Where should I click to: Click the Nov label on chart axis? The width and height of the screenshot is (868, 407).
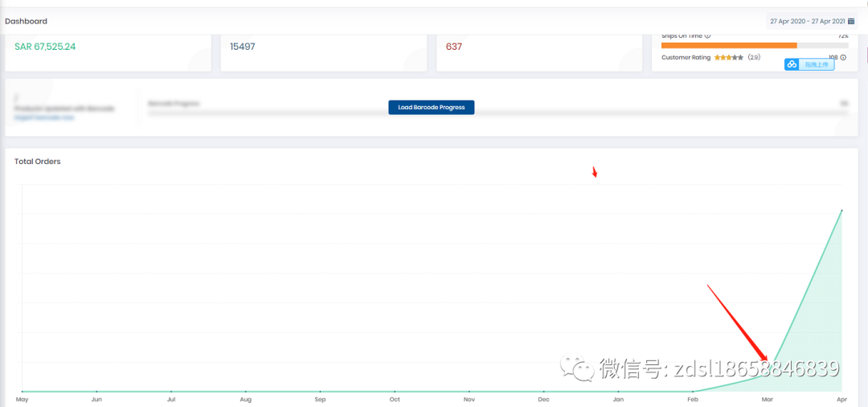469,399
